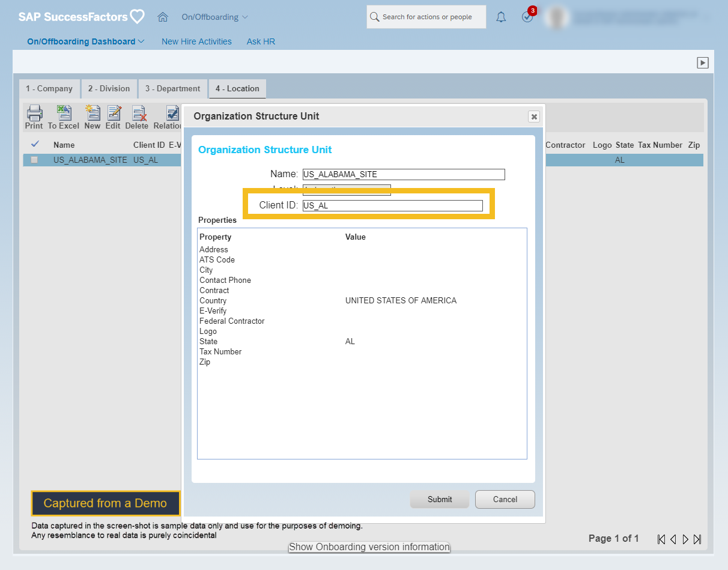
Task: Select the Contact Phone property row
Action: click(225, 280)
